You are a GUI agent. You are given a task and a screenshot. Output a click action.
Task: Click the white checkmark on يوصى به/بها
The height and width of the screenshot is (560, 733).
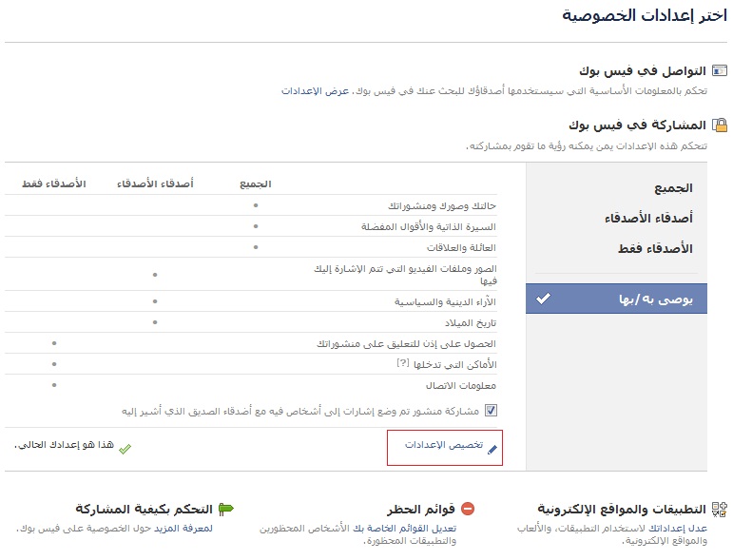(543, 299)
